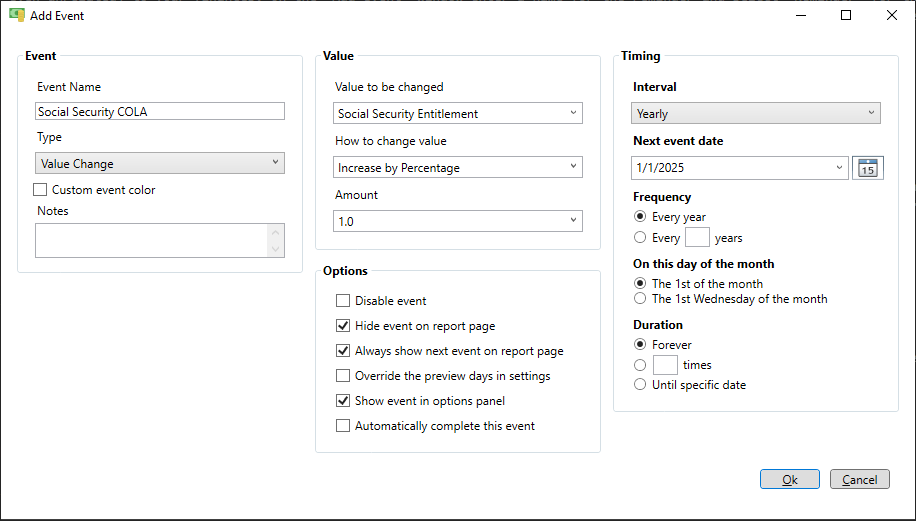Screen dimensions: 916x521
Task: Click the Next event date field
Action: pyautogui.click(x=739, y=168)
